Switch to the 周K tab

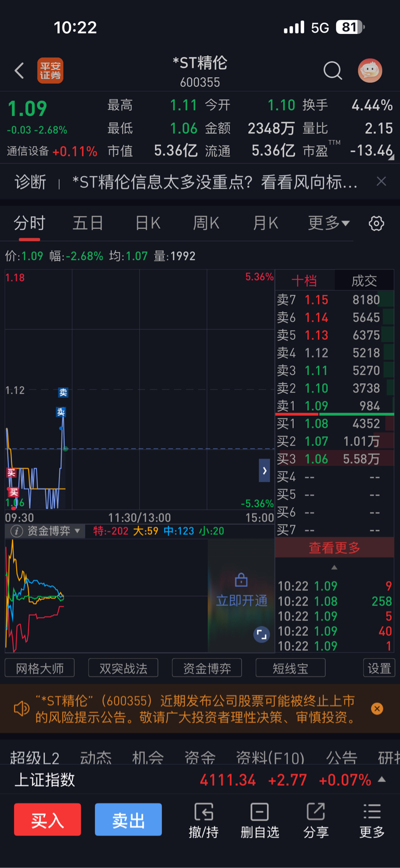pos(206,223)
